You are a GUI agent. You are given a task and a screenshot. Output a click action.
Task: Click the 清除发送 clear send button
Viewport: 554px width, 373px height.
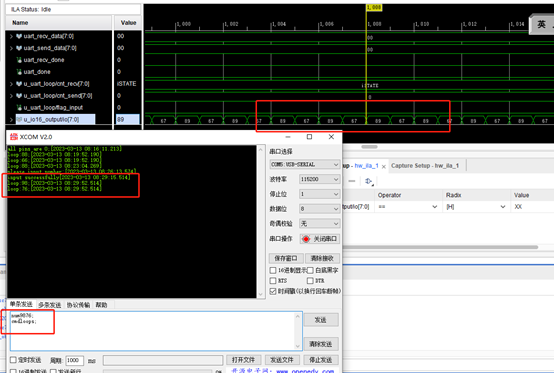click(x=321, y=344)
